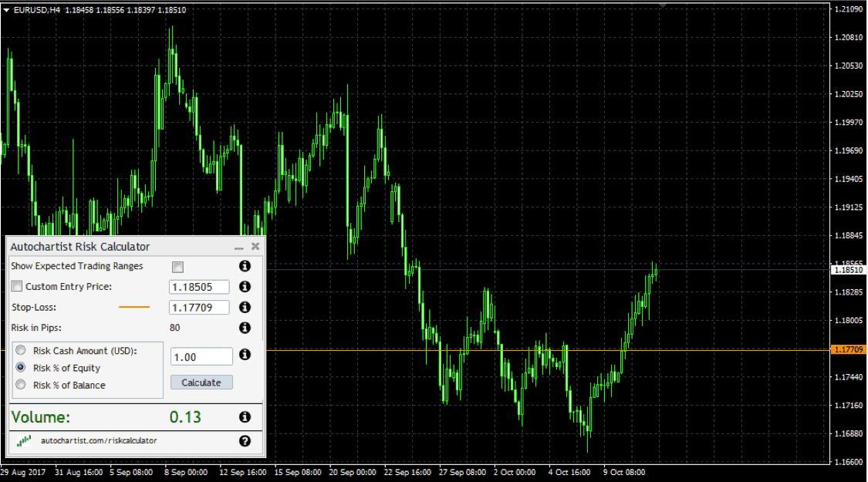Screen dimensions: 868x482
Task: Click the orange 1.17709 stop-loss price tag
Action: [848, 350]
